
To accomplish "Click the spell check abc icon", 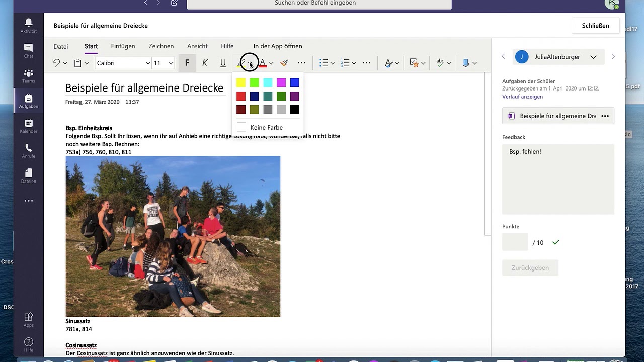I will tap(440, 63).
